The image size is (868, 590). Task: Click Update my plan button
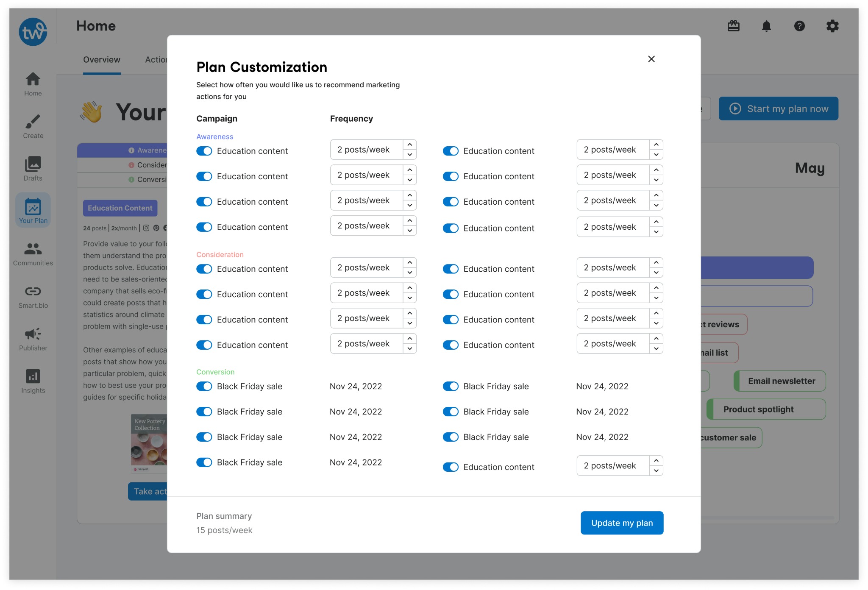pyautogui.click(x=622, y=523)
